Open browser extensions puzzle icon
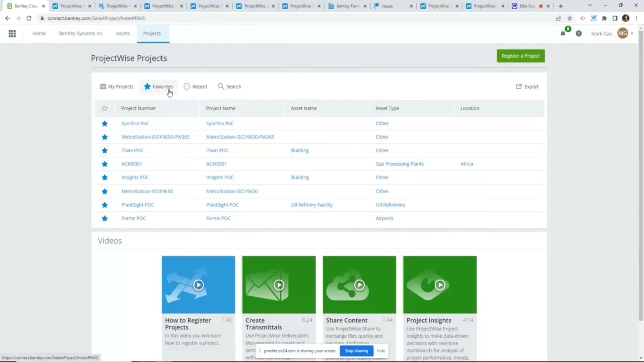Viewport: 644px width, 362px height. [x=604, y=18]
